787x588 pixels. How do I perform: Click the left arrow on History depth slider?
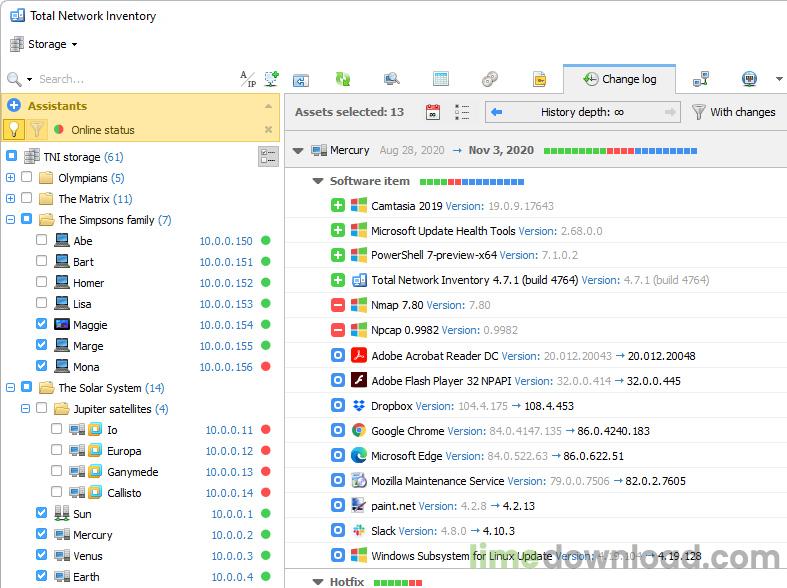(x=497, y=112)
